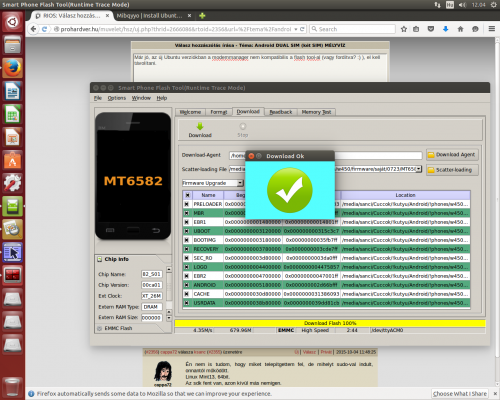The image size is (500, 400).
Task: Open the Options menu in Flash Tool
Action: pyautogui.click(x=117, y=98)
